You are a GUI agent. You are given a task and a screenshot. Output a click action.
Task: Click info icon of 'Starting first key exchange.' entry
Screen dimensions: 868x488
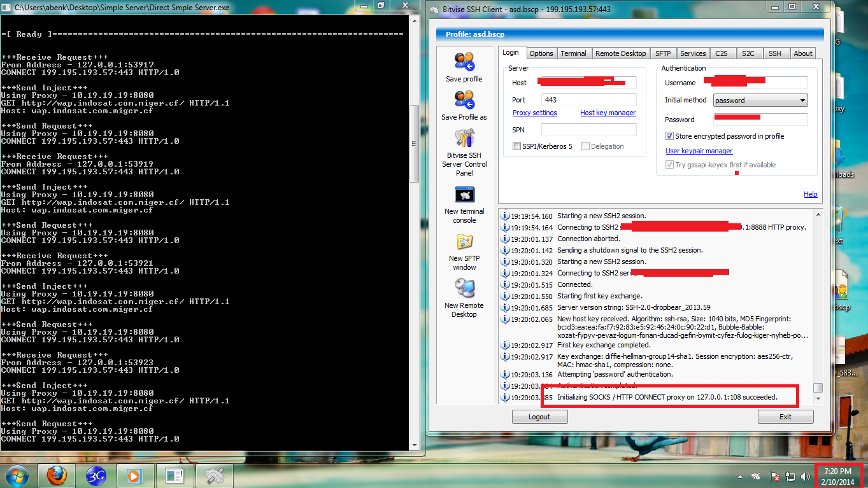(506, 296)
